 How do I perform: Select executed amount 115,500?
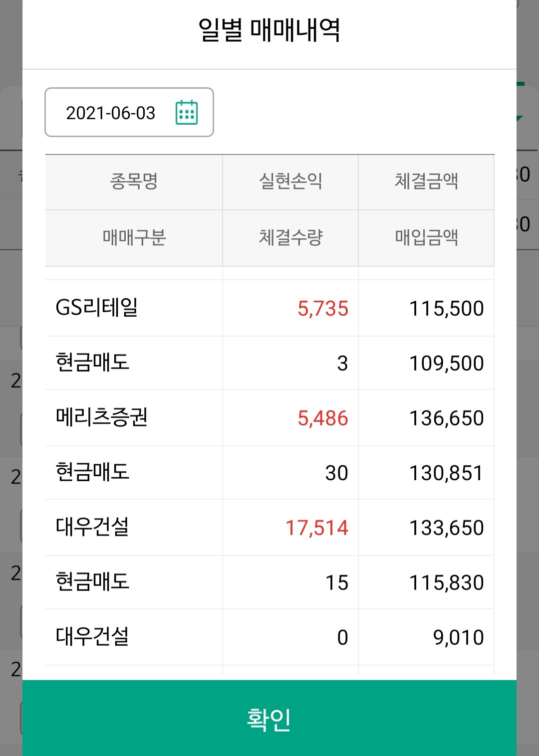point(447,309)
